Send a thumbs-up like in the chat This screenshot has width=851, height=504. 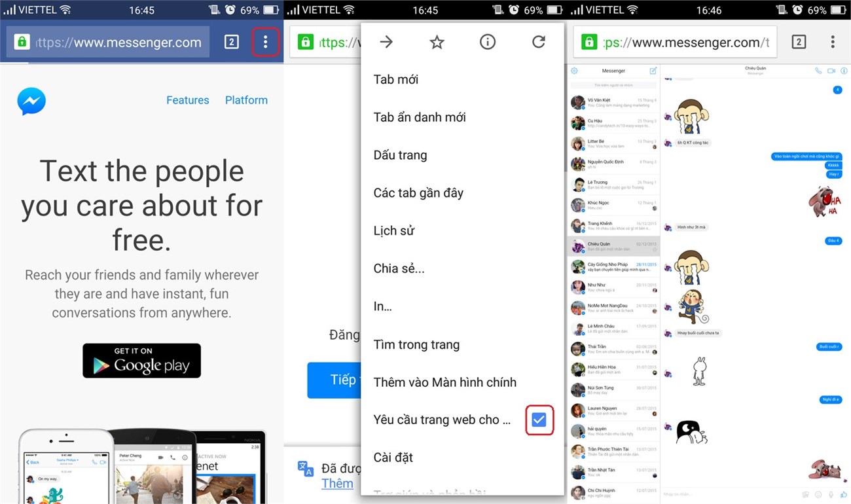coord(844,495)
